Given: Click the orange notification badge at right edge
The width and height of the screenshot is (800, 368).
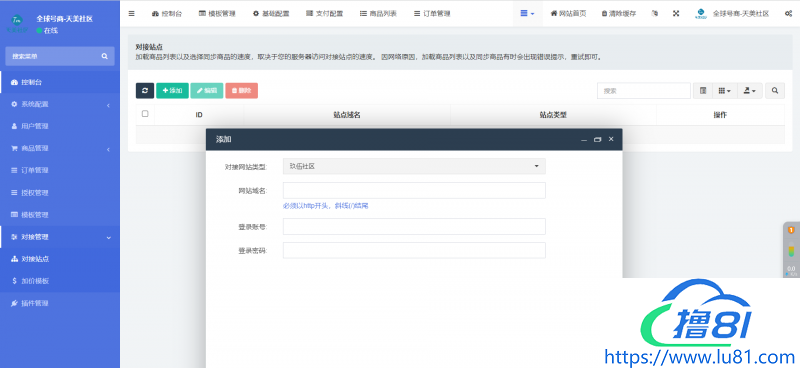Looking at the screenshot, I should tap(791, 230).
